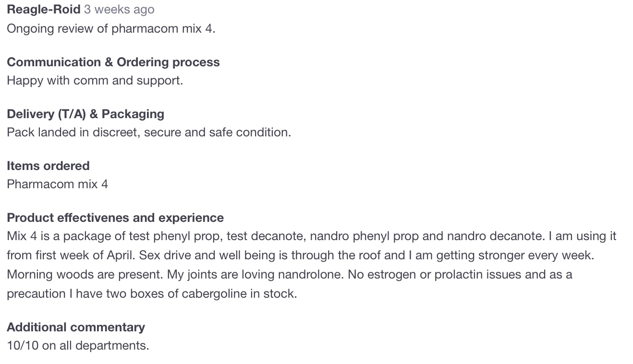Click the "Ongoing review of pharmacom mix 4" line
Viewport: 633px width, 364px height.
[x=111, y=28]
